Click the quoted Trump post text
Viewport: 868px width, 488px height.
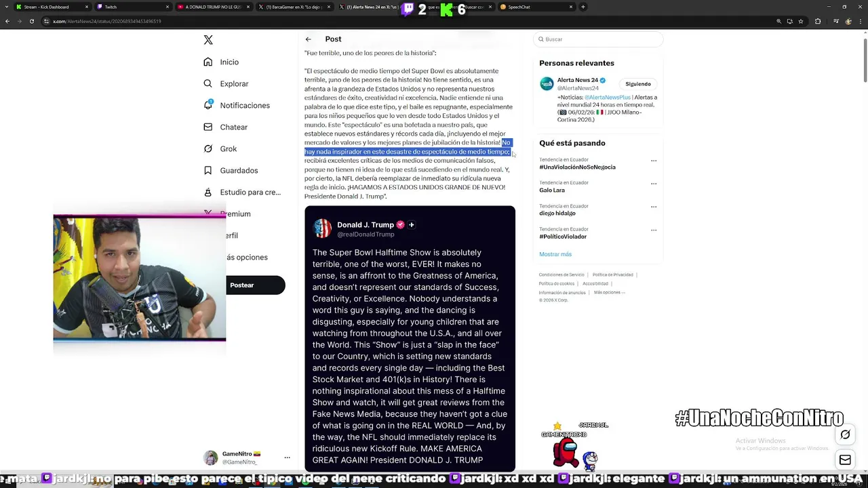coord(410,357)
